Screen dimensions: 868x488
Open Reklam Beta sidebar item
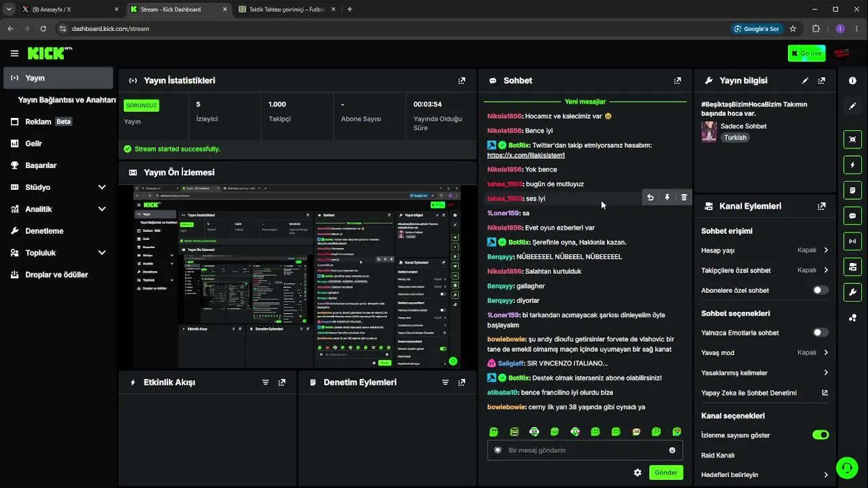[x=59, y=122]
